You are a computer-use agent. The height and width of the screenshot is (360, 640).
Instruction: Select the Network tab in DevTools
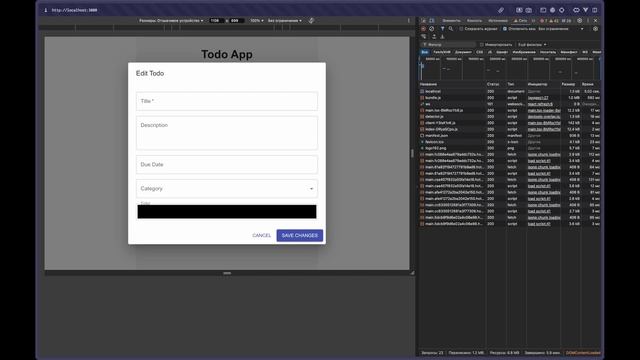pos(521,20)
